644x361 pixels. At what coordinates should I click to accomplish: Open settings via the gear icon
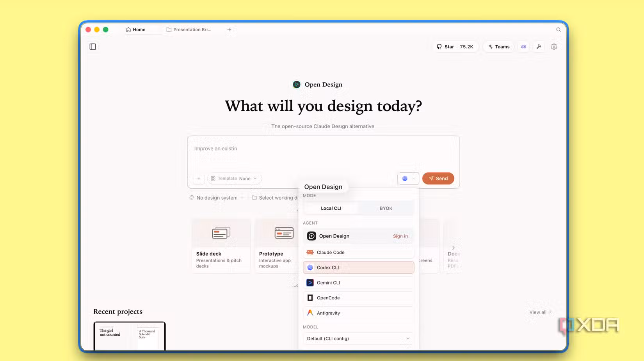pyautogui.click(x=554, y=47)
